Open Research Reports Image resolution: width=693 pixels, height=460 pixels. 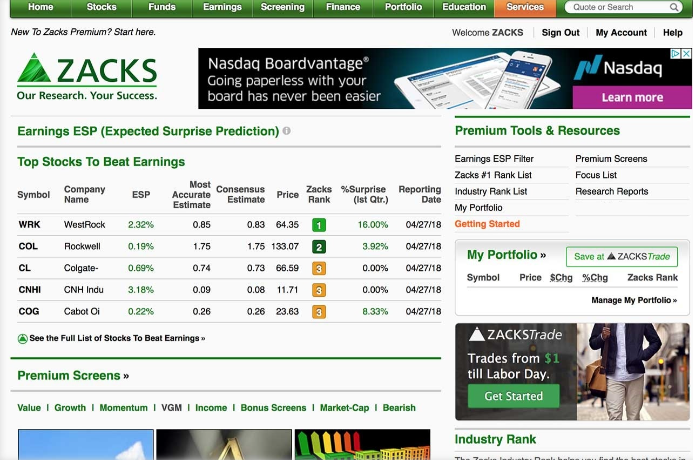pos(612,191)
